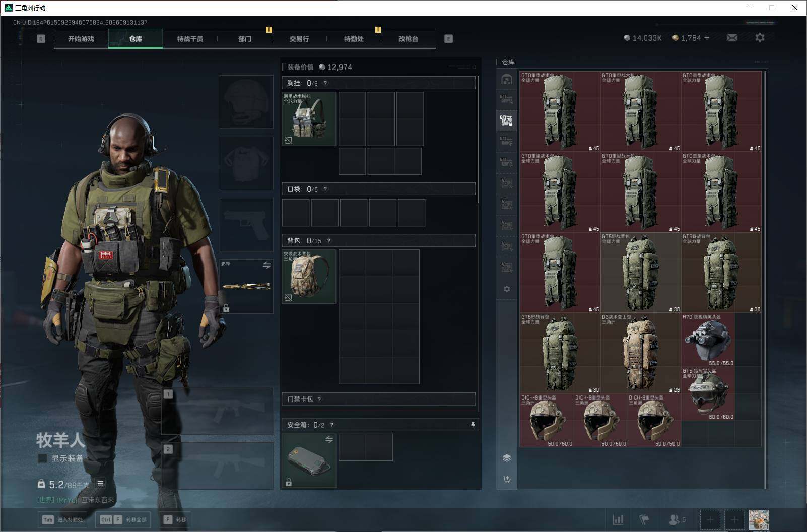Toggle the 显示装备 checkbox
This screenshot has height=532, width=807.
tap(43, 458)
